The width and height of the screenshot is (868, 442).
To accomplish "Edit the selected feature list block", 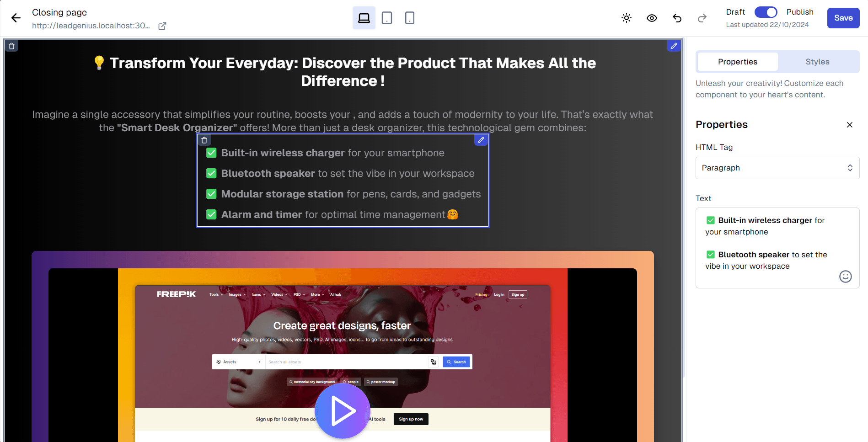I will pos(481,140).
